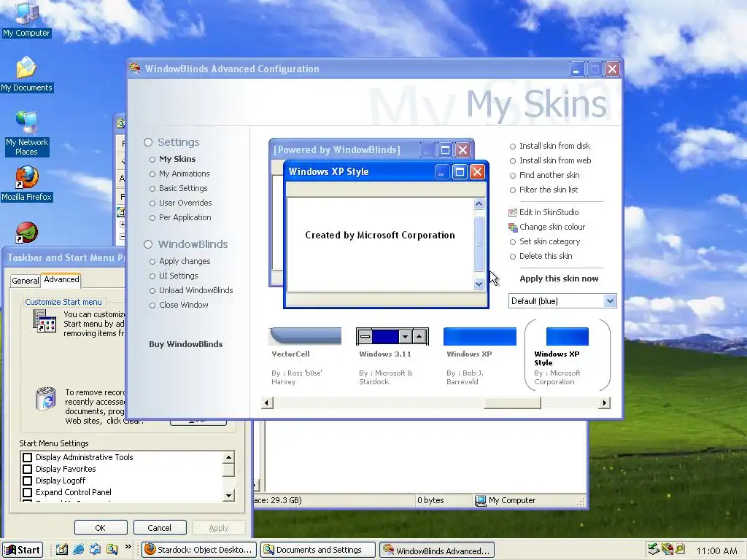Click the skin list right scroll arrow
Screen dimensions: 747x560
[x=605, y=402]
